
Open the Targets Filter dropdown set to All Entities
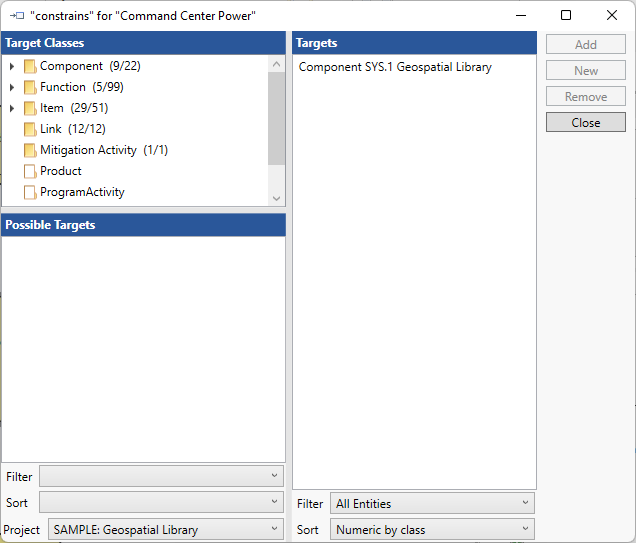[432, 503]
